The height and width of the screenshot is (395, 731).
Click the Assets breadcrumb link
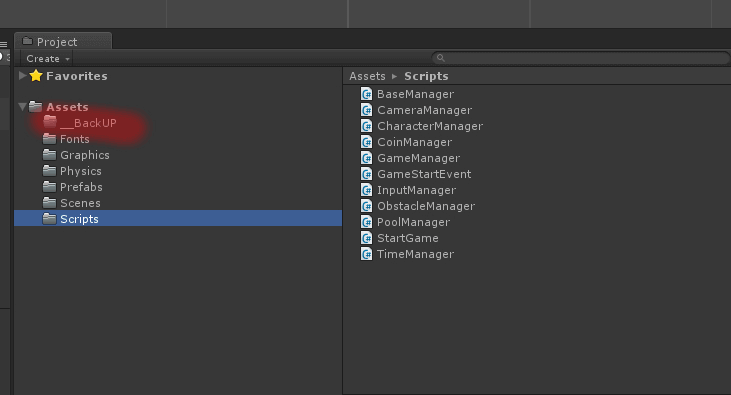point(367,76)
